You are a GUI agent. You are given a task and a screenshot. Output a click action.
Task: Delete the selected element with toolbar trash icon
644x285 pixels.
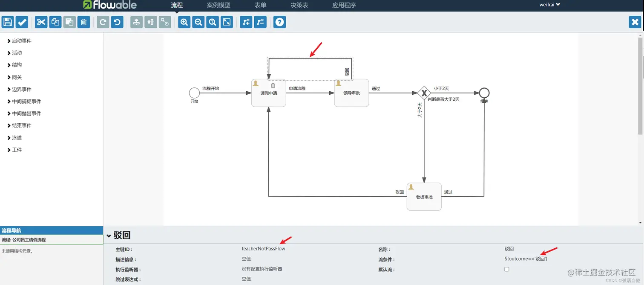pos(84,22)
